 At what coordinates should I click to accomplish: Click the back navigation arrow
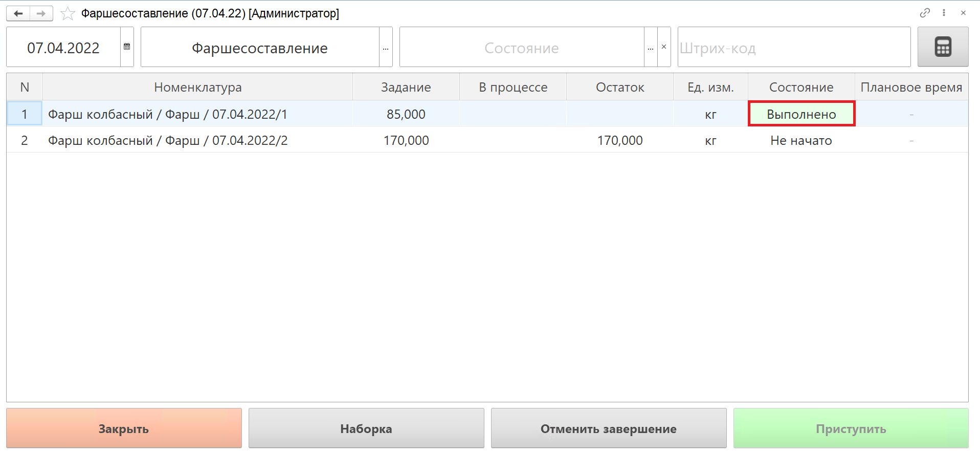pos(18,13)
